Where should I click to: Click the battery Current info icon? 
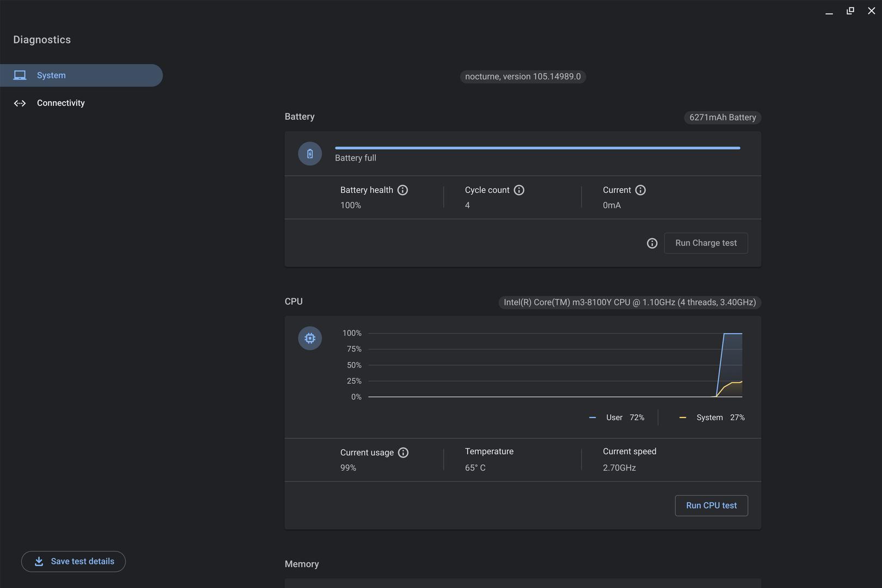point(640,190)
